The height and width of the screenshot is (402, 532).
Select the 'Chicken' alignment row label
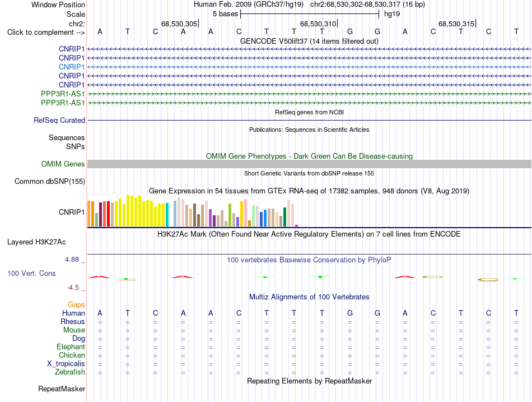pyautogui.click(x=72, y=355)
